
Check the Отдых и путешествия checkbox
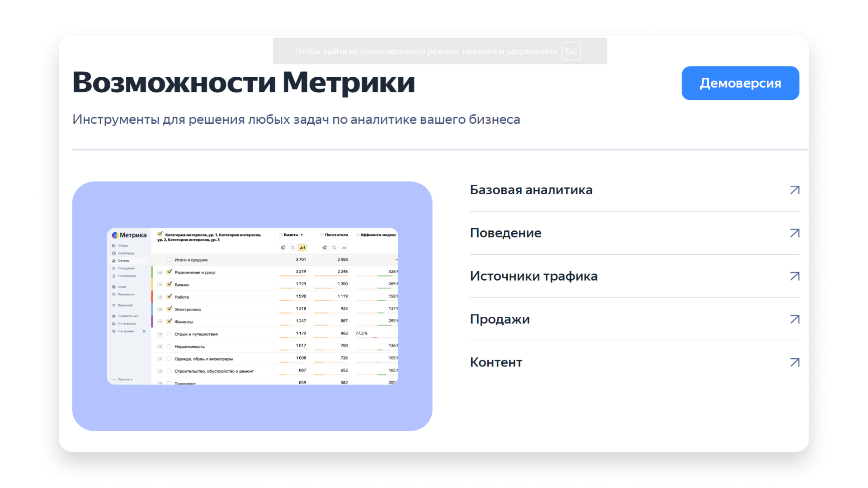[169, 334]
